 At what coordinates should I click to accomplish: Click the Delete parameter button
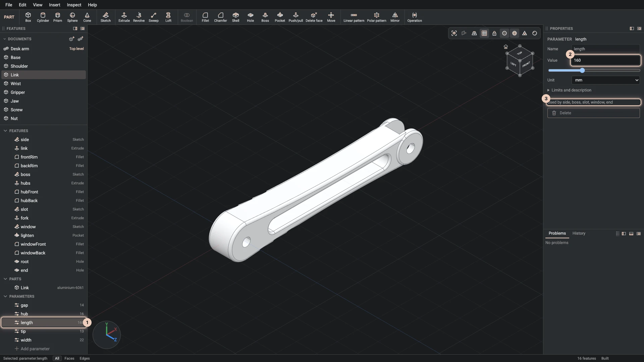[x=593, y=113]
